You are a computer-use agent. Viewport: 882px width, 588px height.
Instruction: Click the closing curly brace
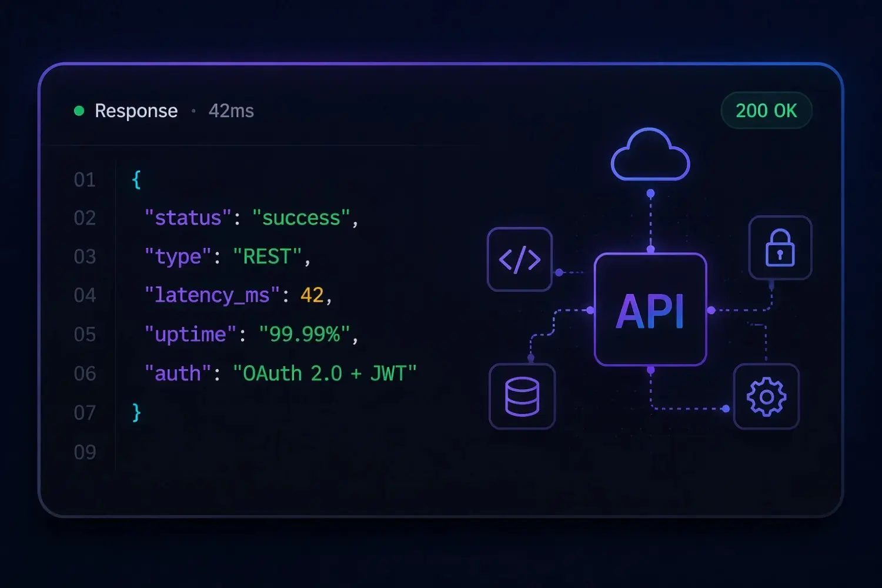tap(136, 413)
